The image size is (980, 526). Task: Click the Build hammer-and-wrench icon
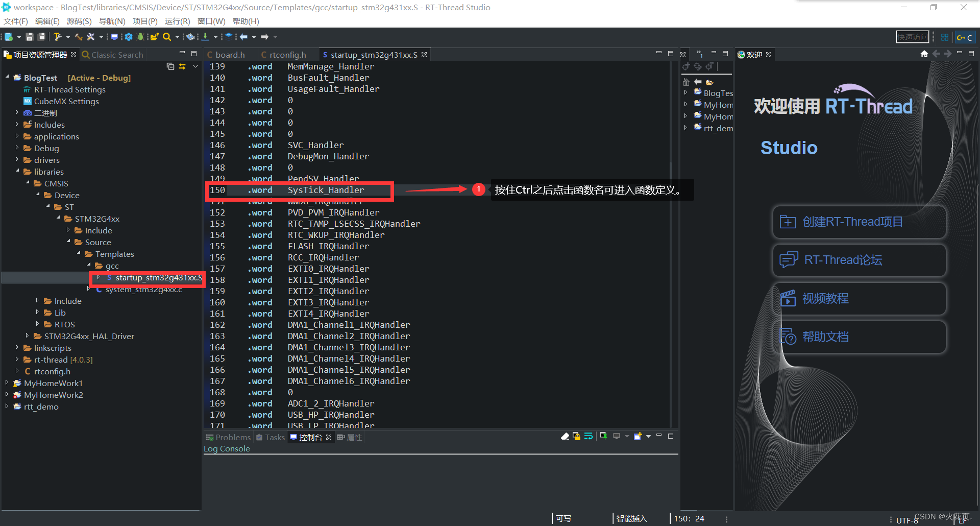(57, 37)
